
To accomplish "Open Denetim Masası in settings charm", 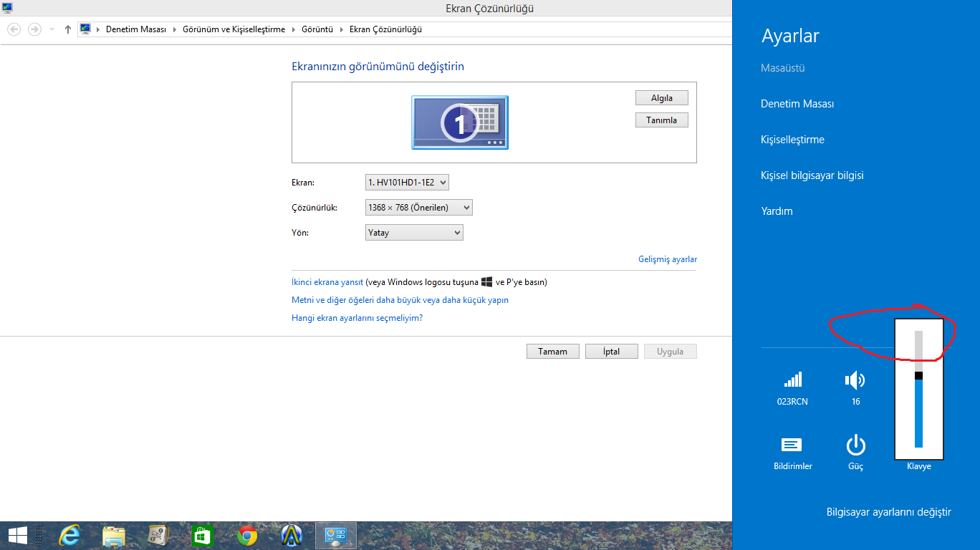I will pyautogui.click(x=797, y=104).
